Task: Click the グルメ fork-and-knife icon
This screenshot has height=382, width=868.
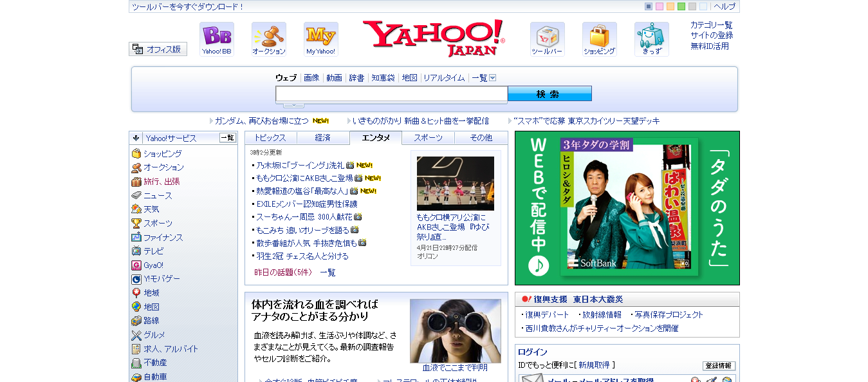Action: [136, 335]
